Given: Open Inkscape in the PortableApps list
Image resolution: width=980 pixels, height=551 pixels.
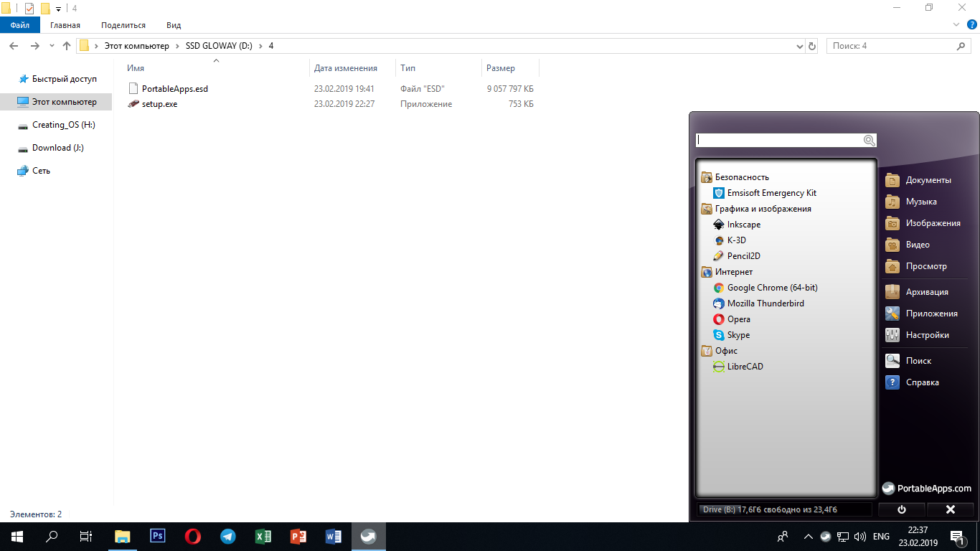Looking at the screenshot, I should click(737, 225).
